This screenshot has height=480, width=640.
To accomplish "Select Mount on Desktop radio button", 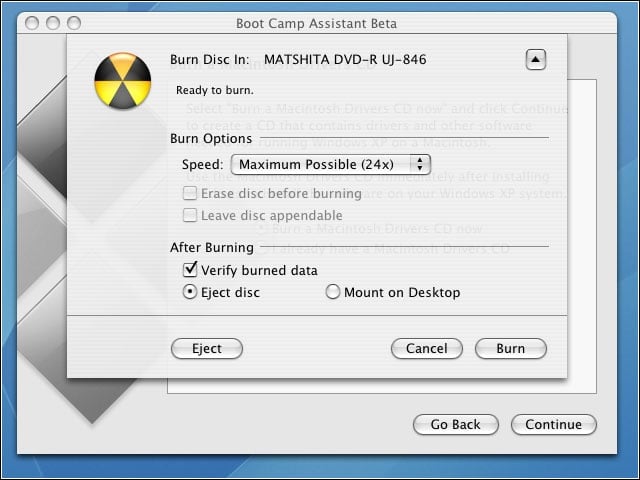I will point(333,292).
